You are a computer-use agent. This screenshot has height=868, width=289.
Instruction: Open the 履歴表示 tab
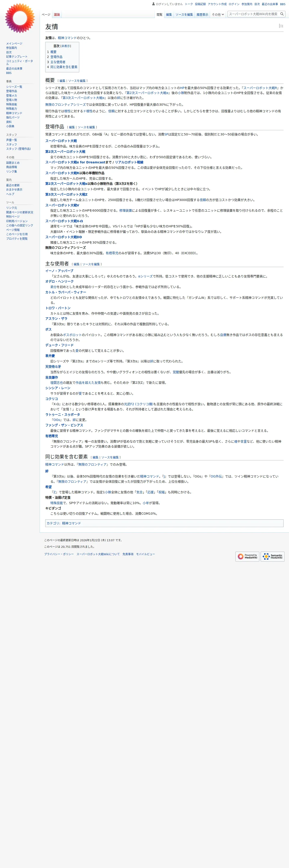point(202,14)
